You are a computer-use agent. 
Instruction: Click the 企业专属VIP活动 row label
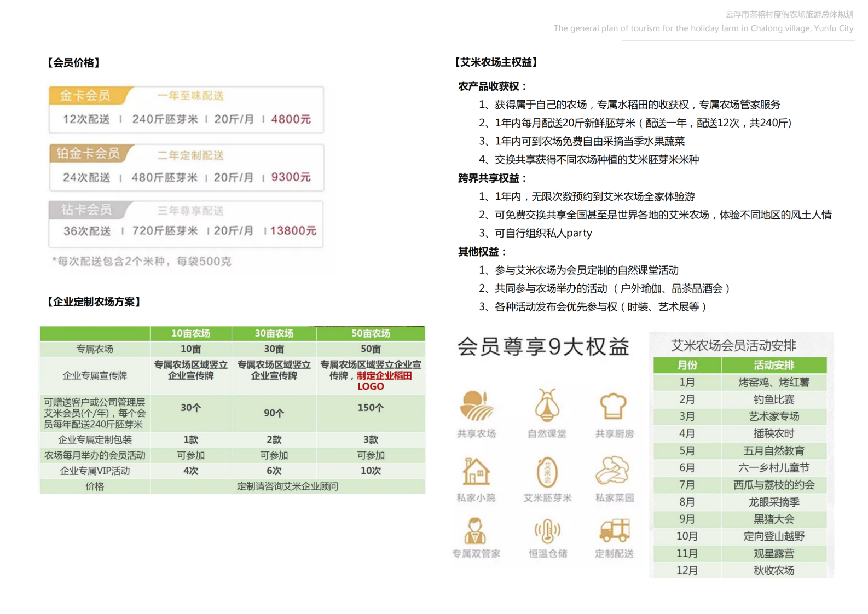click(95, 471)
